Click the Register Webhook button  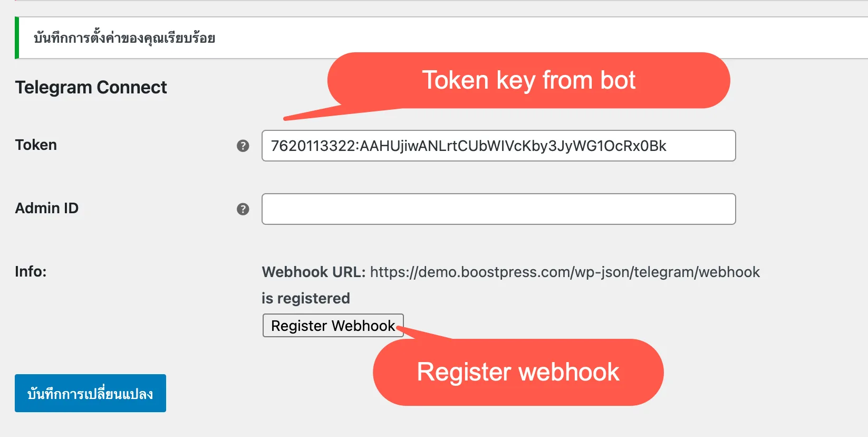(333, 326)
